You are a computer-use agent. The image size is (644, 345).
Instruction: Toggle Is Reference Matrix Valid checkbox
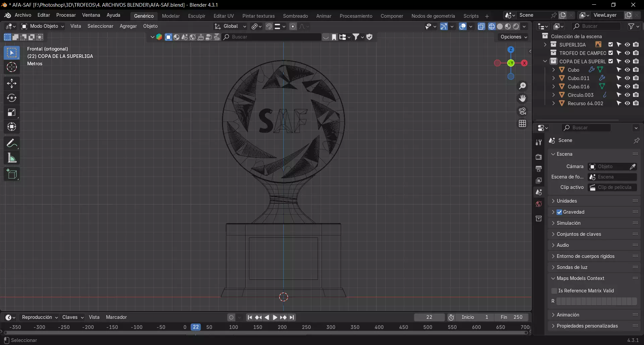point(554,291)
